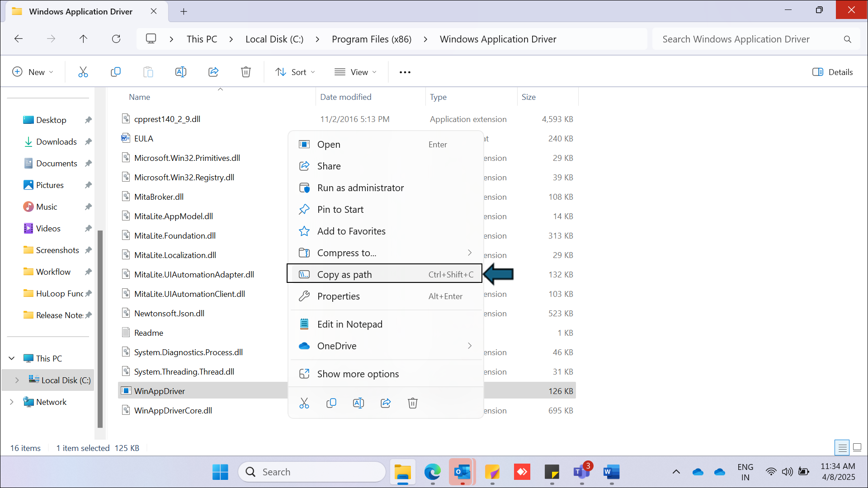Expand the Local Disk (C:) tree node

17,380
